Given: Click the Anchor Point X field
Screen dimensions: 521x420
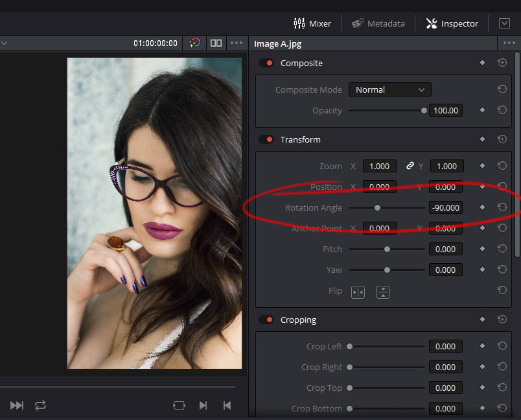Looking at the screenshot, I should point(380,229).
